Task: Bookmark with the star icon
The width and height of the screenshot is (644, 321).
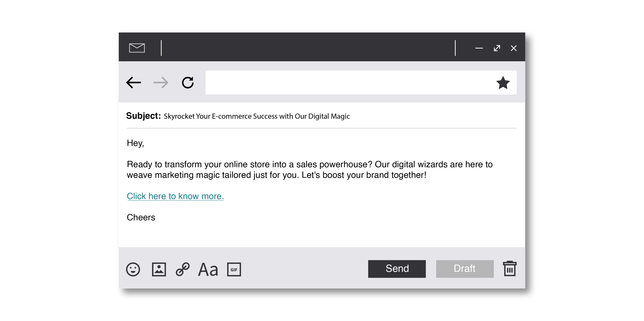Action: (503, 83)
